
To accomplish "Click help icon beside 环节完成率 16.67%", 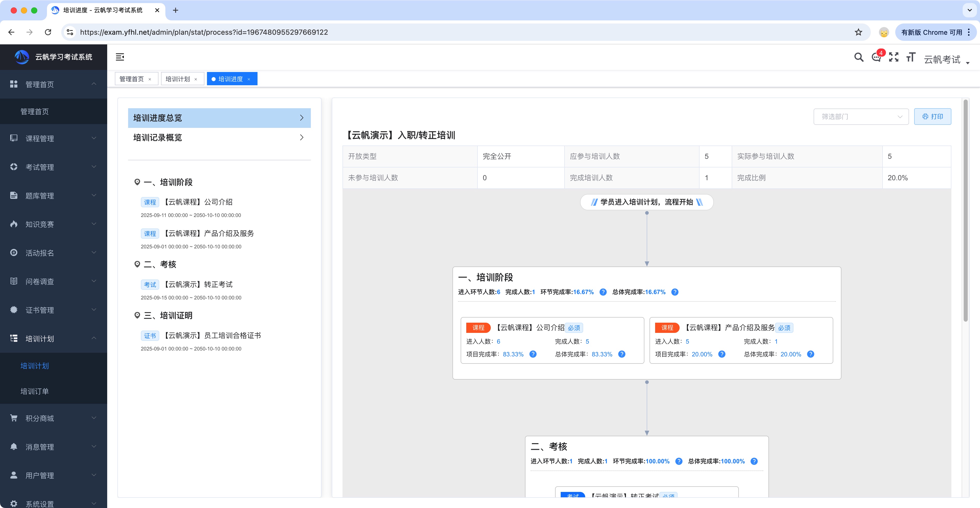I will click(x=603, y=292).
